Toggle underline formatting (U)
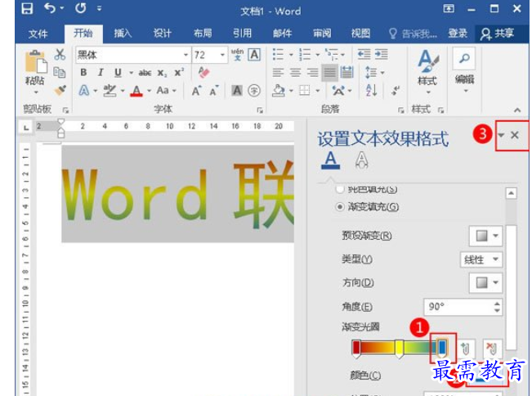Image resolution: width=532 pixels, height=396 pixels. point(118,72)
